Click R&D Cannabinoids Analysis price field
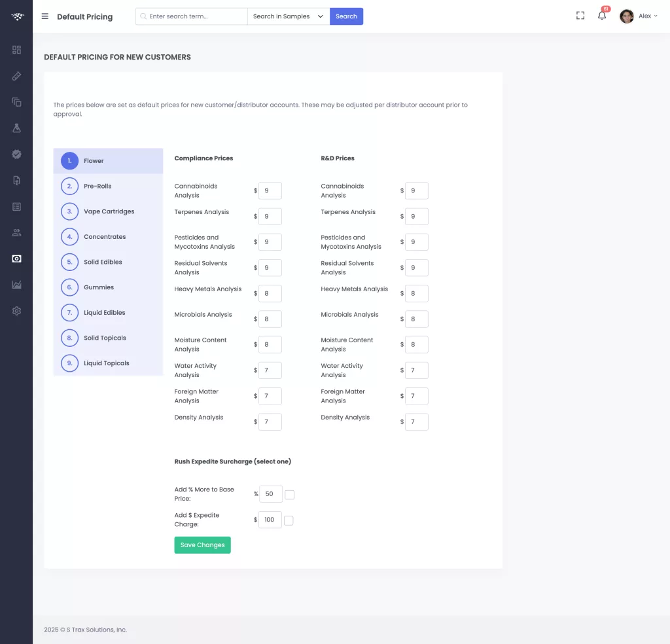This screenshot has height=644, width=670. pos(417,190)
